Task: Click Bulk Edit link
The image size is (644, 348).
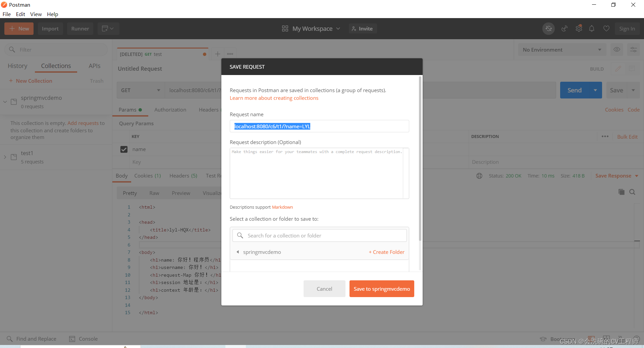Action: (627, 137)
